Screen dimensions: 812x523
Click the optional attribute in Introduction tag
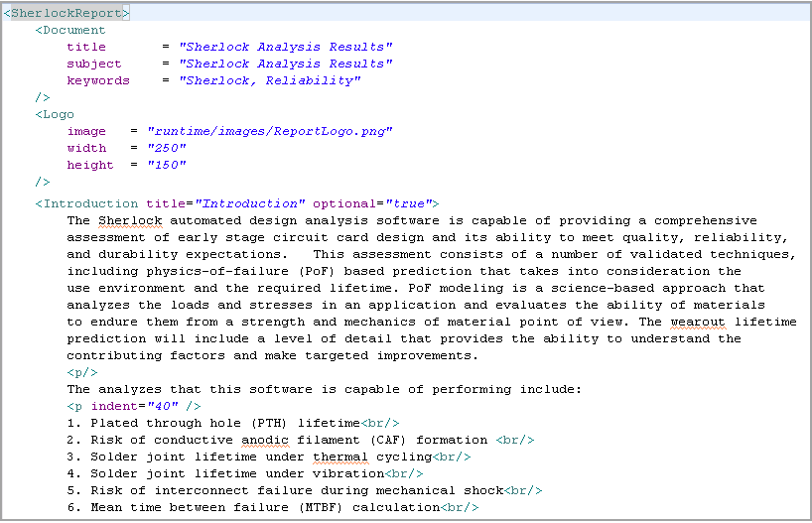coord(343,204)
